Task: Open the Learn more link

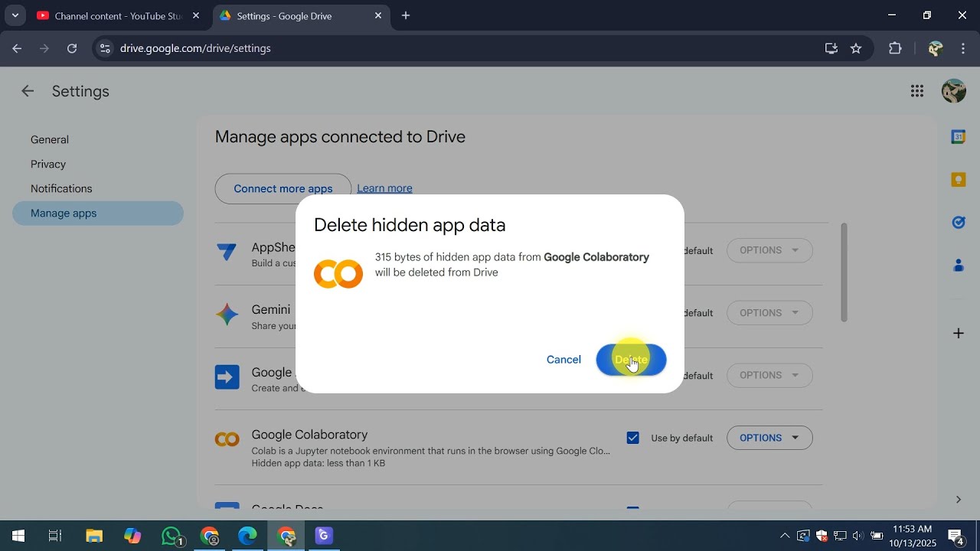Action: 384,188
